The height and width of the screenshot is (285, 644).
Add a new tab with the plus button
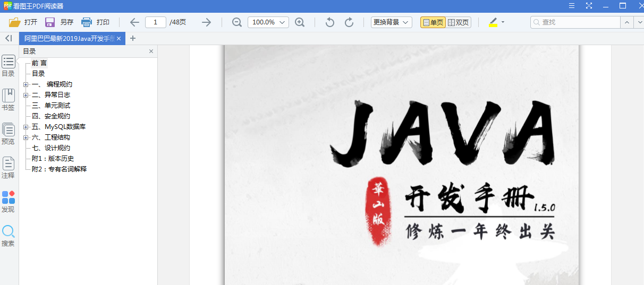click(x=133, y=38)
